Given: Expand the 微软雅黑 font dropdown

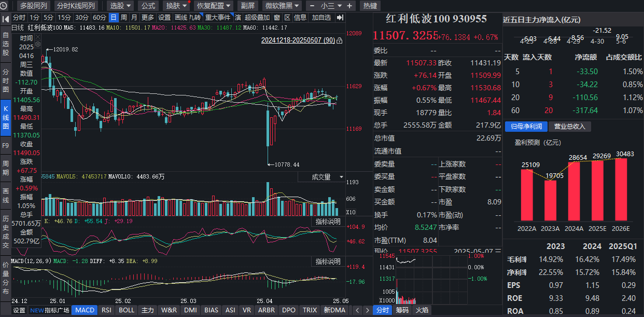Looking at the screenshot, I should click(x=282, y=6).
